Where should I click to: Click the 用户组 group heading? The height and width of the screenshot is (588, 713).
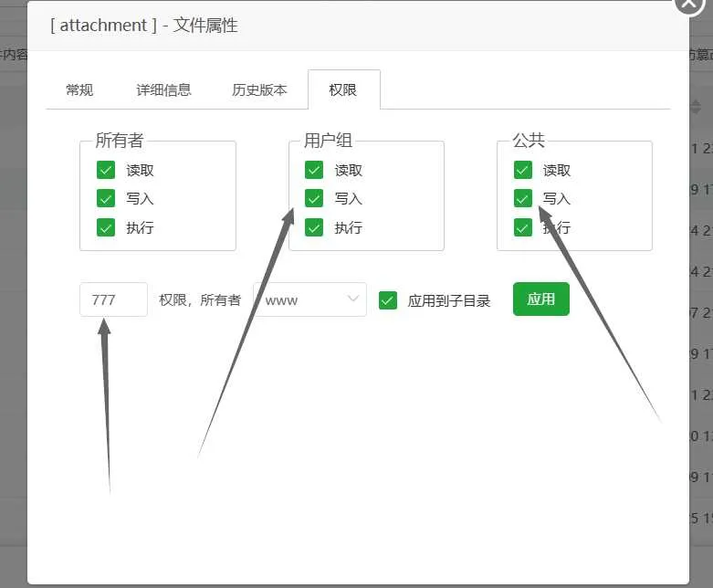tap(328, 140)
